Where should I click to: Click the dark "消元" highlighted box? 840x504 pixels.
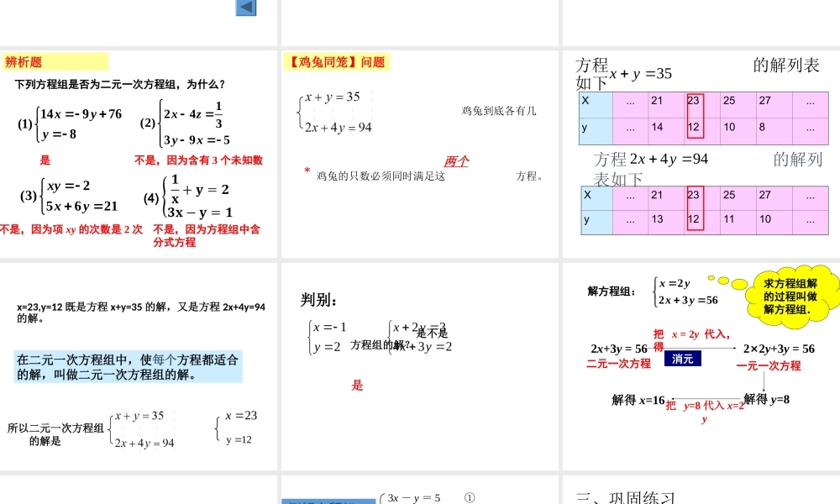click(683, 358)
